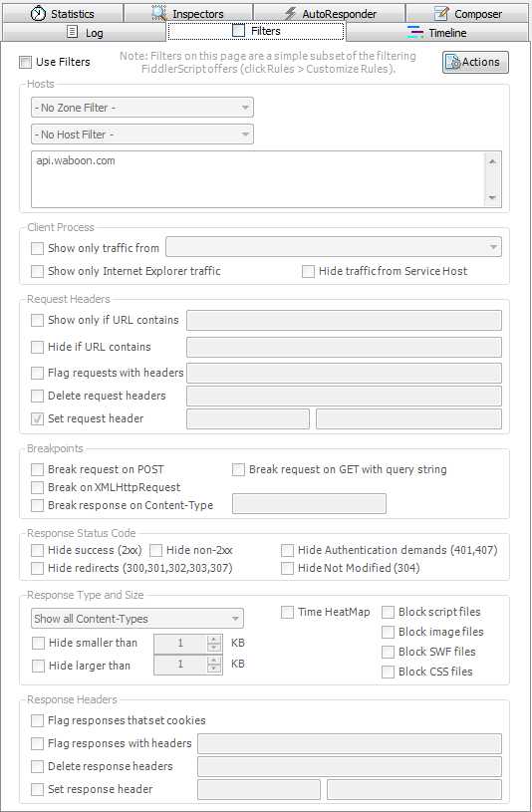Click the AutoResponder lightning bolt icon
Image resolution: width=532 pixels, height=812 pixels.
[x=290, y=13]
